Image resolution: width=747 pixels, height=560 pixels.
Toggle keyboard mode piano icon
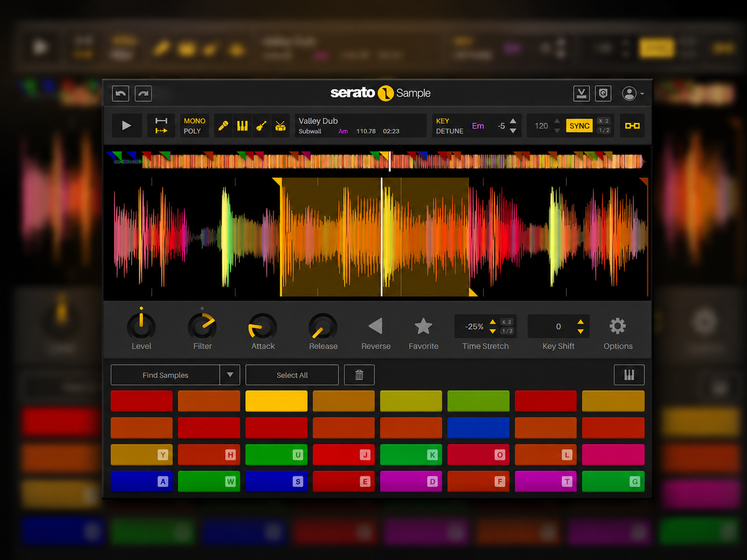[x=629, y=375]
